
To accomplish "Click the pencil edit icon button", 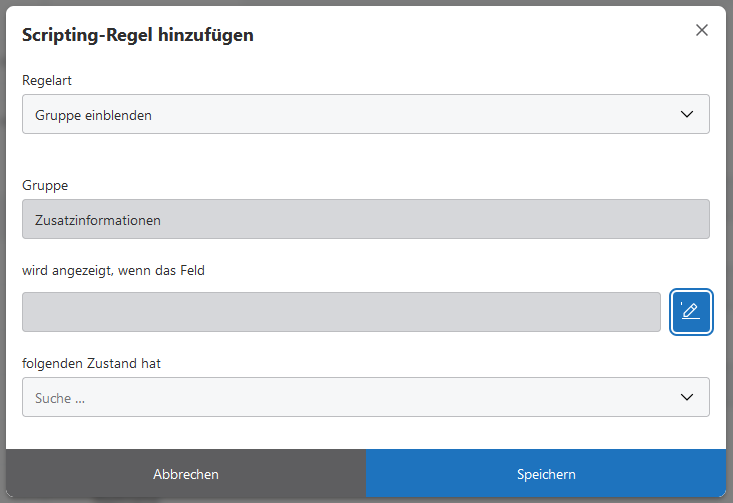I will [691, 312].
